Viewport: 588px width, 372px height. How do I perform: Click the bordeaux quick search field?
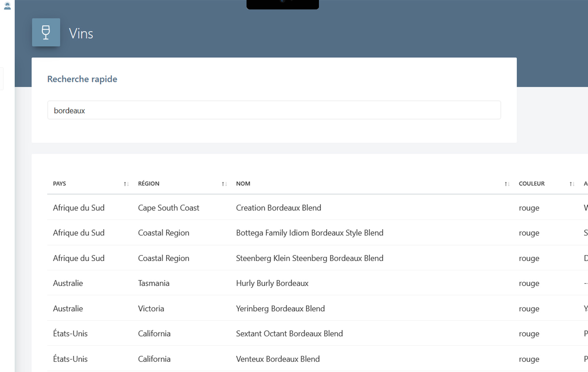[x=274, y=111]
